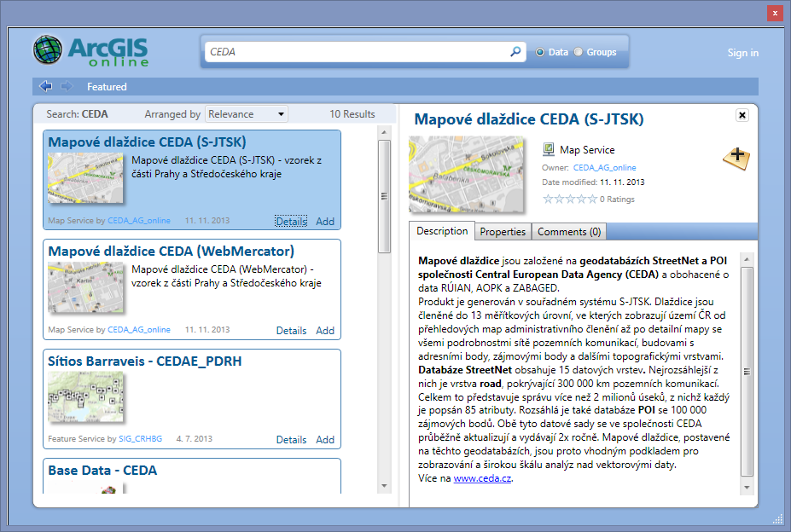Click the search magnifier icon

tap(515, 51)
